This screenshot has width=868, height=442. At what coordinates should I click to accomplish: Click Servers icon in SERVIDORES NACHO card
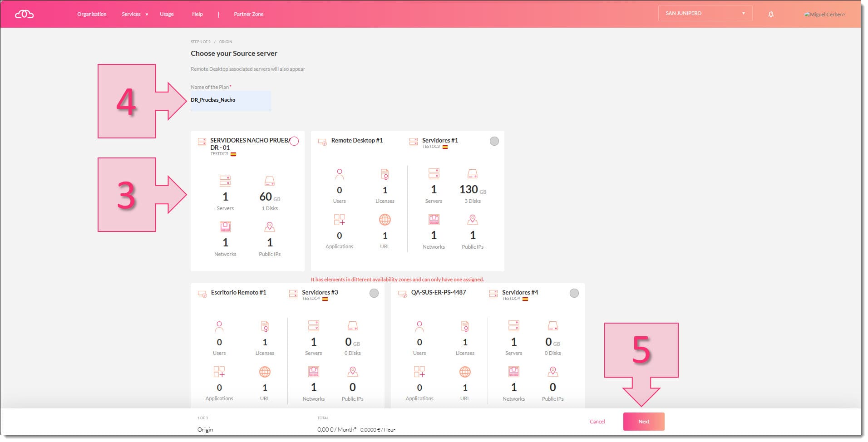225,181
